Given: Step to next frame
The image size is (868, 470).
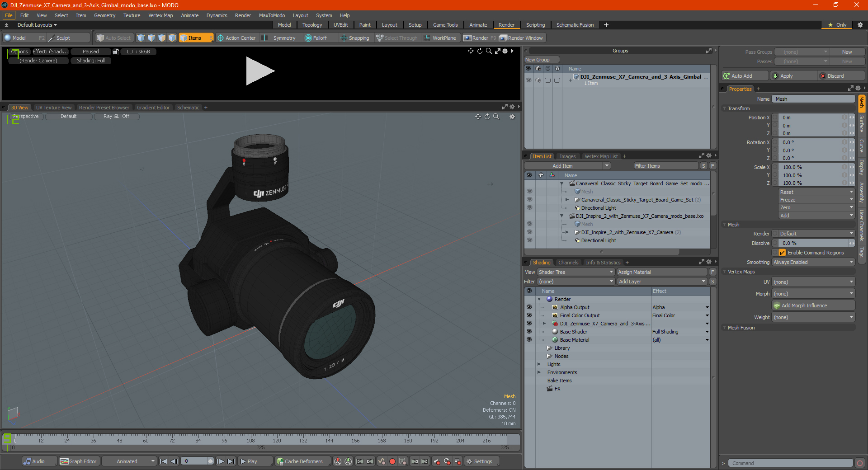Looking at the screenshot, I should pyautogui.click(x=220, y=461).
